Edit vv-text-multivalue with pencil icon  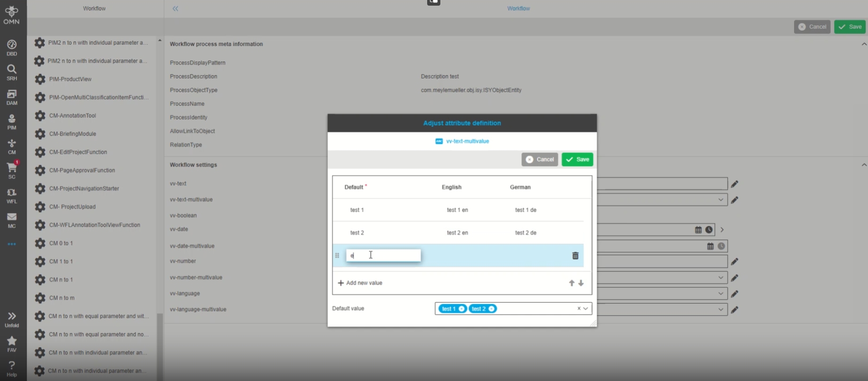734,200
